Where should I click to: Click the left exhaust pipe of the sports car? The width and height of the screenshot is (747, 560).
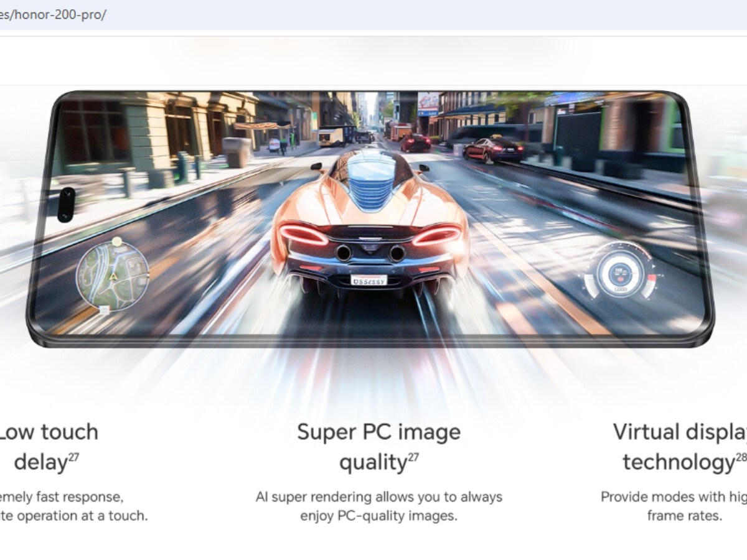point(343,253)
